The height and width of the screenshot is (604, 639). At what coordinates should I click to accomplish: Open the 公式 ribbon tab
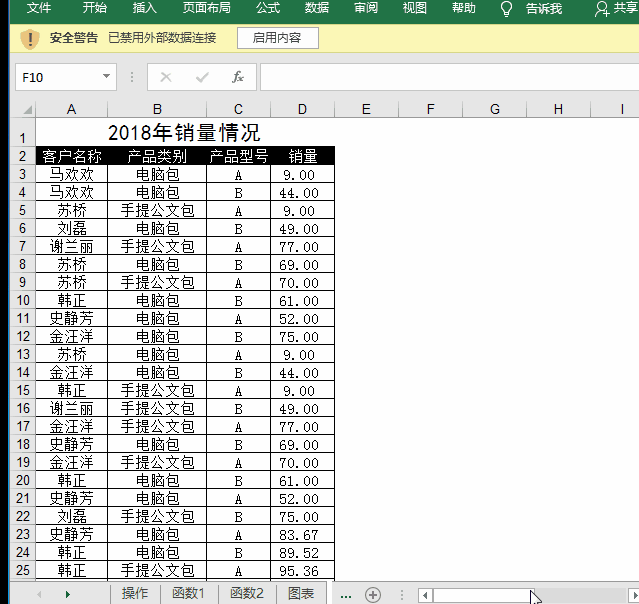point(268,8)
